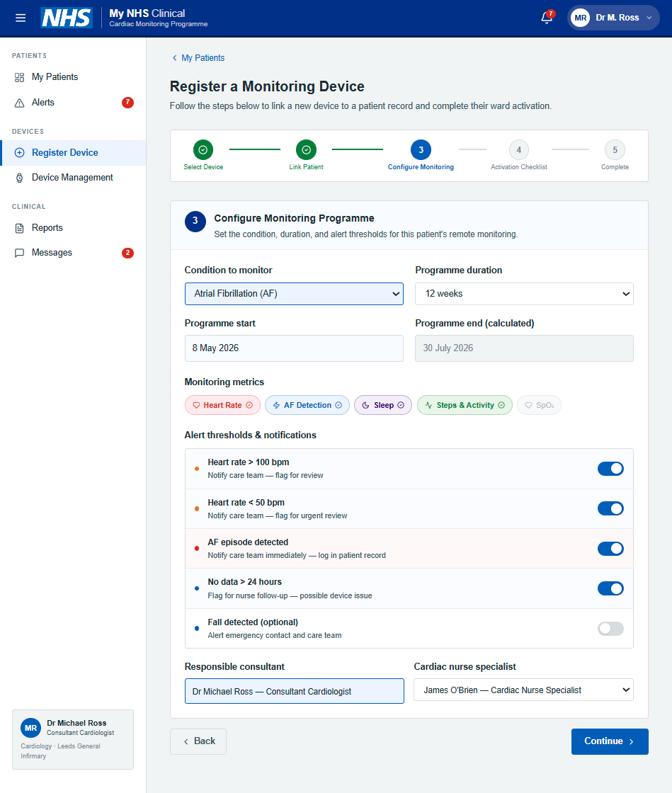Open Reports in sidebar
Viewport: 672px width, 793px height.
[x=73, y=228]
